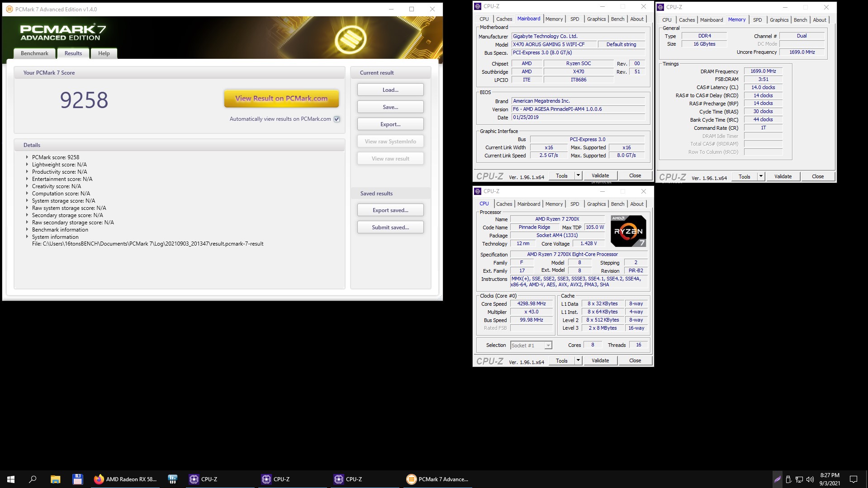This screenshot has height=488, width=868.
Task: Click the Default string field in Mainboard tab
Action: pos(621,44)
